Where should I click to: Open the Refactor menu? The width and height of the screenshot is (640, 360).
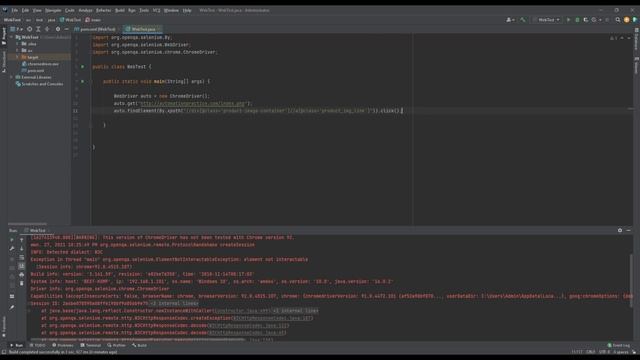pyautogui.click(x=103, y=10)
